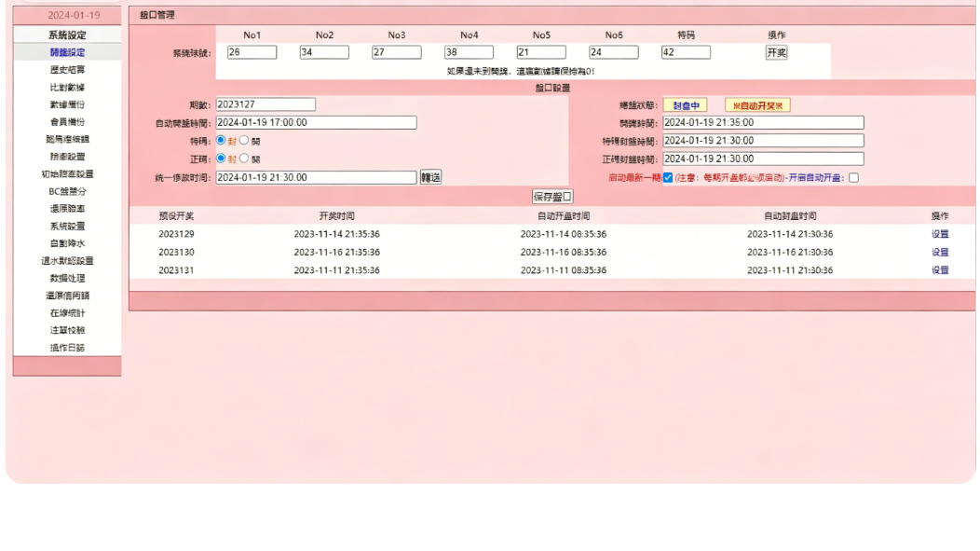Focus the No3 ball number field
The image size is (980, 551).
tap(396, 52)
